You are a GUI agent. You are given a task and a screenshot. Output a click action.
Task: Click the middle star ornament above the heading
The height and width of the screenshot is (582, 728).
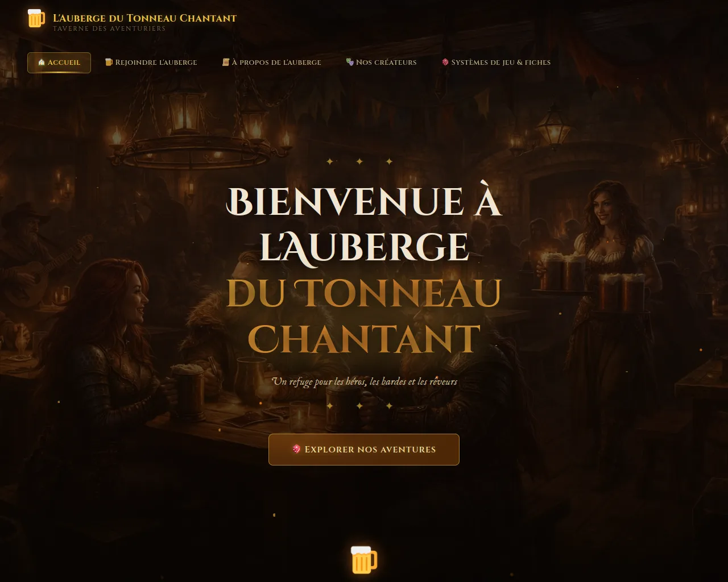(359, 161)
